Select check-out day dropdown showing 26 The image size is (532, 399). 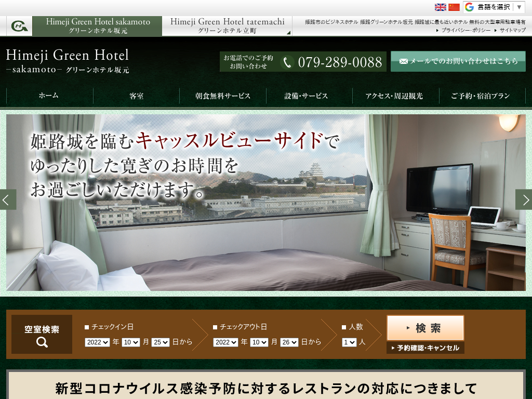tap(289, 342)
